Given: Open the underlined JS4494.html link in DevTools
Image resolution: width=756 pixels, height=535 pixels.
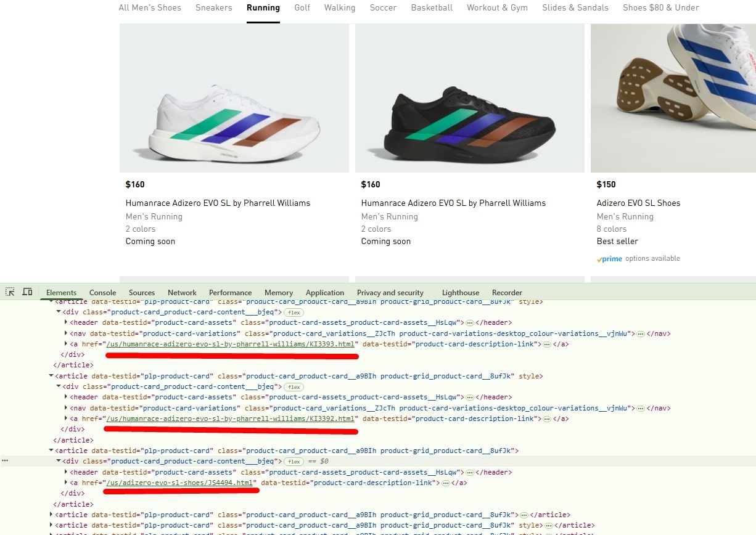Looking at the screenshot, I should pyautogui.click(x=181, y=483).
